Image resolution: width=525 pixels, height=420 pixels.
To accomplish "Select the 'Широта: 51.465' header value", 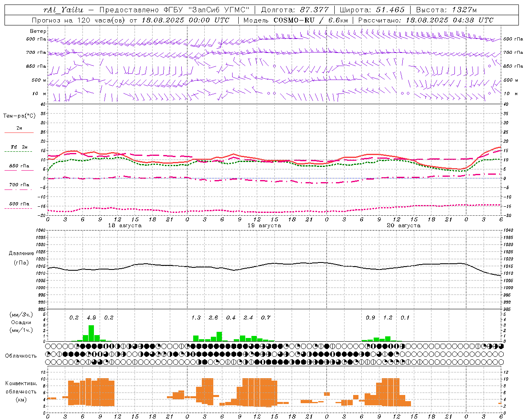I will (372, 10).
